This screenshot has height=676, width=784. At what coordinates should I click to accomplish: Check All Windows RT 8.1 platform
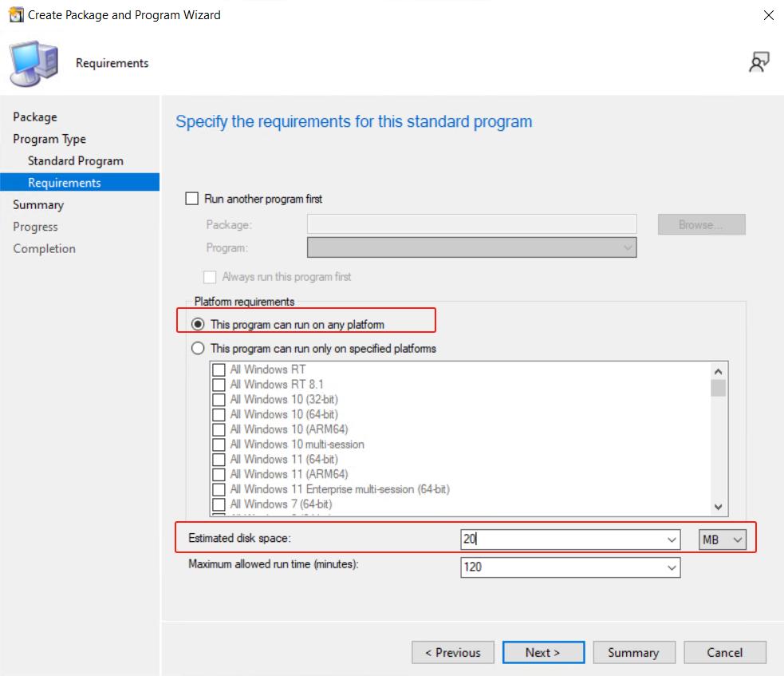[x=219, y=385]
